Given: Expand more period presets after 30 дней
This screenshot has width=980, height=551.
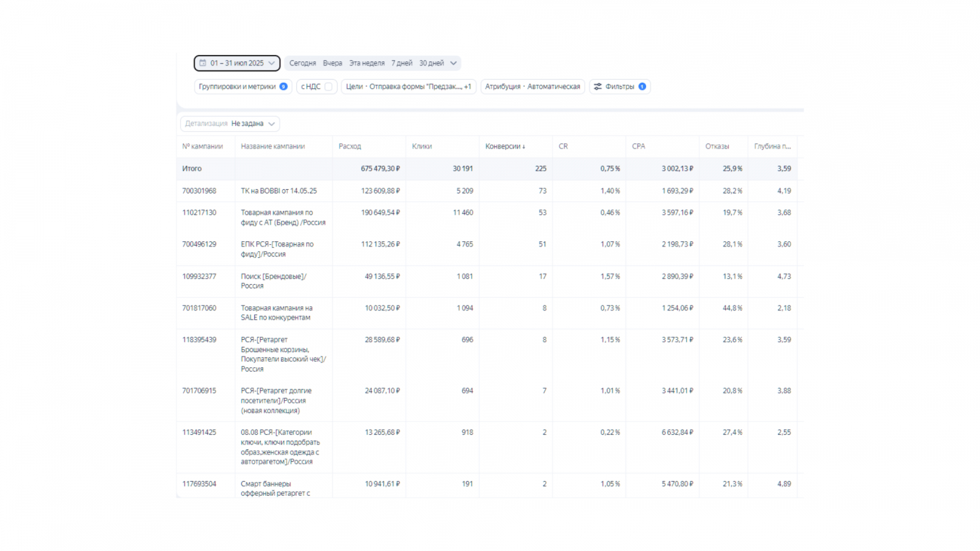Looking at the screenshot, I should 453,63.
